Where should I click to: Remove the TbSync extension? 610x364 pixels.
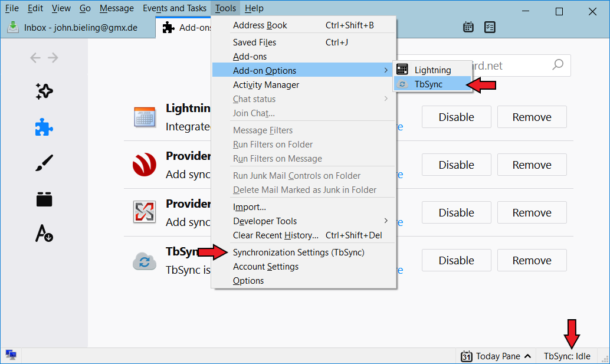tap(532, 260)
